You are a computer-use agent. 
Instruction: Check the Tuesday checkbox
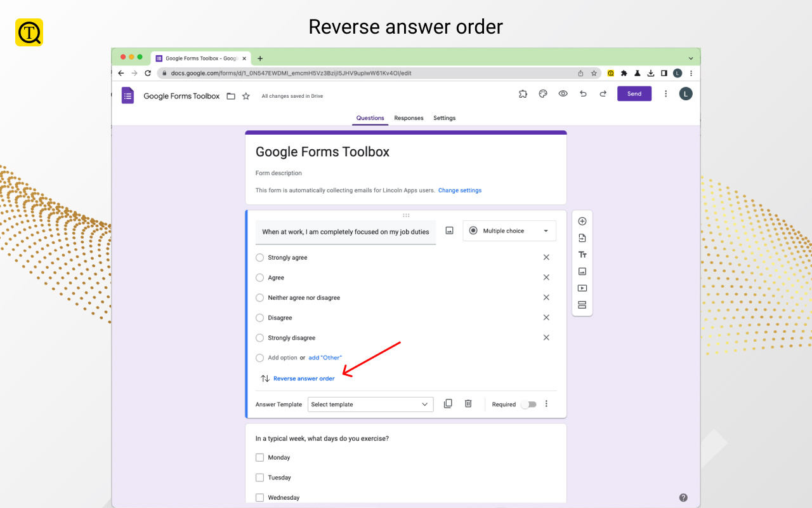[259, 478]
